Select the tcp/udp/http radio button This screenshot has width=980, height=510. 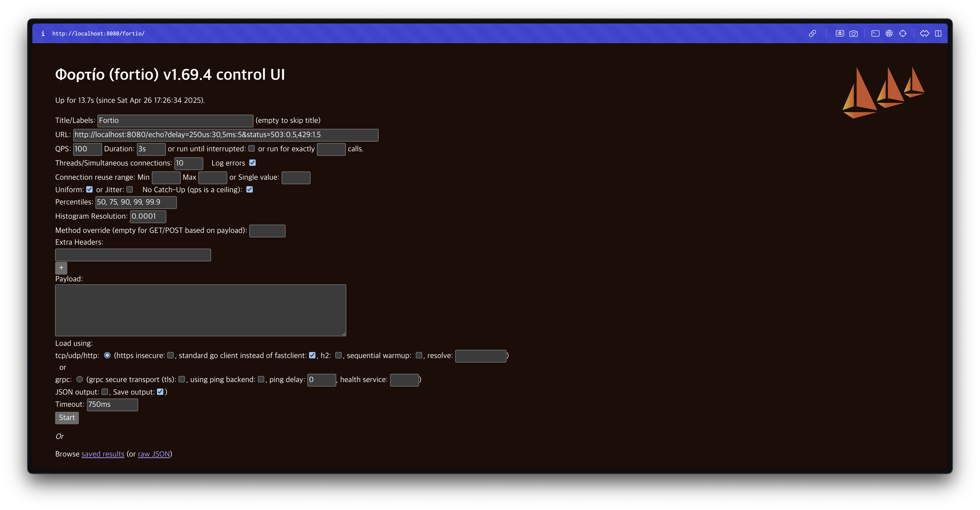click(107, 355)
